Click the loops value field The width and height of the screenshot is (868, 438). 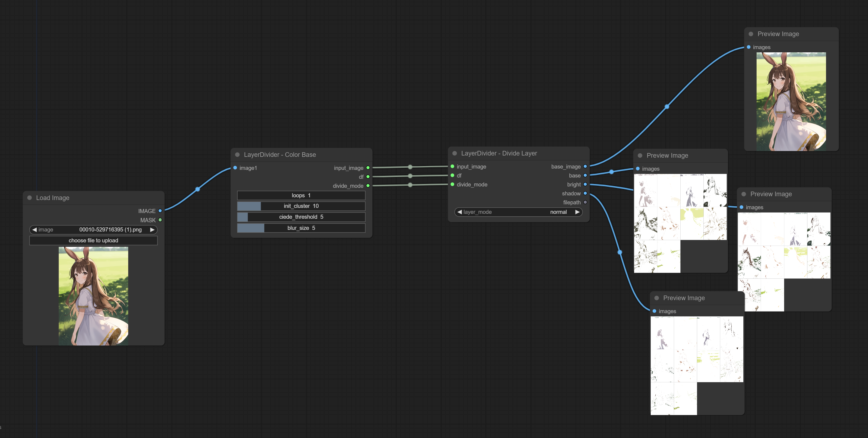coord(301,195)
